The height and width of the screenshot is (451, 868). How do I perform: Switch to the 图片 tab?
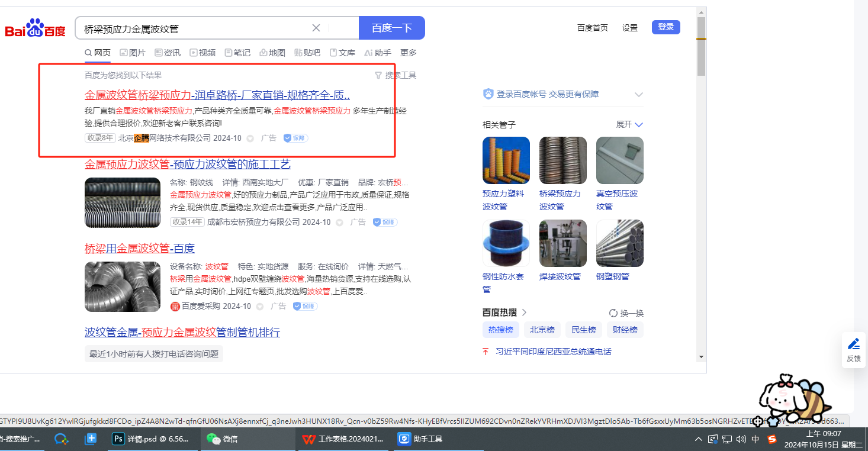(x=133, y=53)
